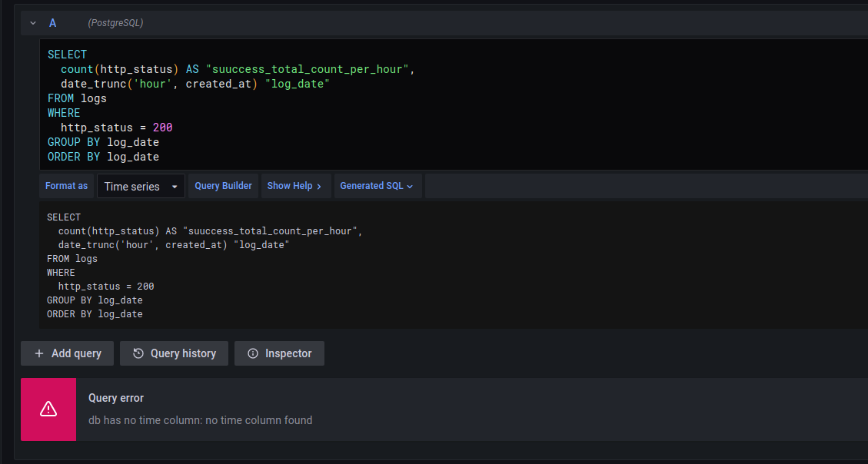
Task: Click the FROM logs line in the SQL editor
Action: click(77, 98)
